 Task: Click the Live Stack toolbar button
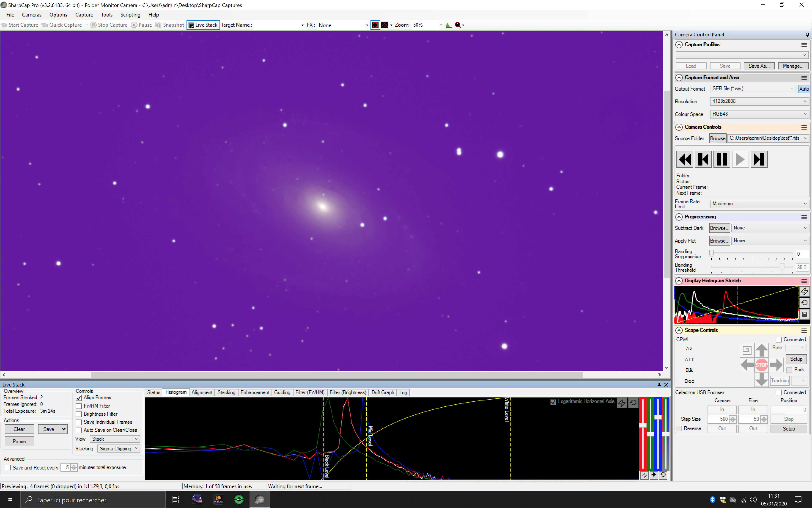coord(203,25)
